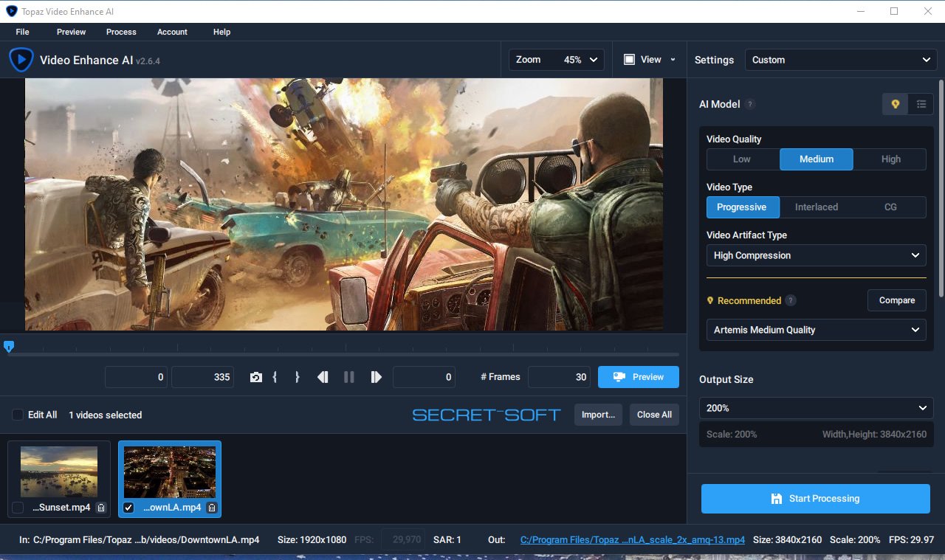
Task: Delete DowntownLA.mp4 with its trash icon
Action: [x=212, y=508]
